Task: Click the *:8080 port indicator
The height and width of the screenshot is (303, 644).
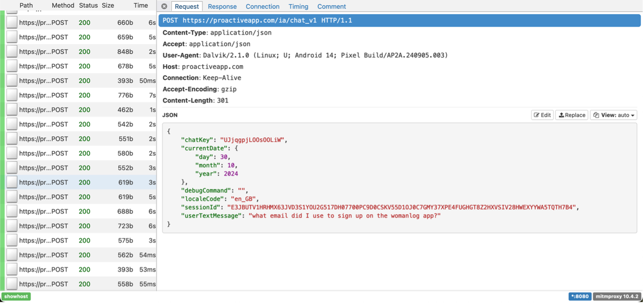Action: coord(579,296)
